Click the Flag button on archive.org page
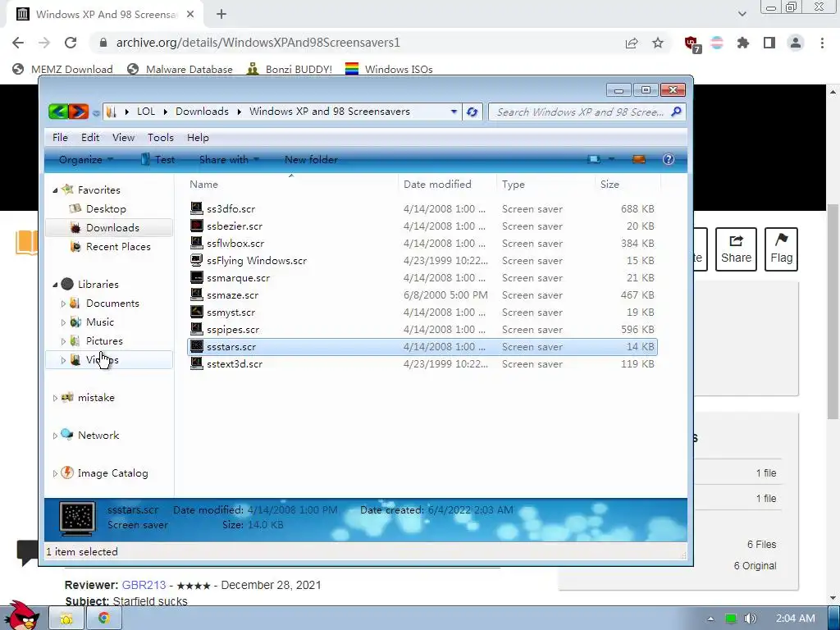The width and height of the screenshot is (840, 630). 781,249
